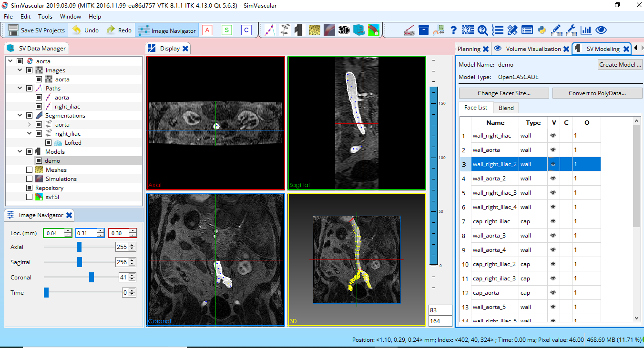Check the svFSI checkbox in data manager

(x=30, y=197)
